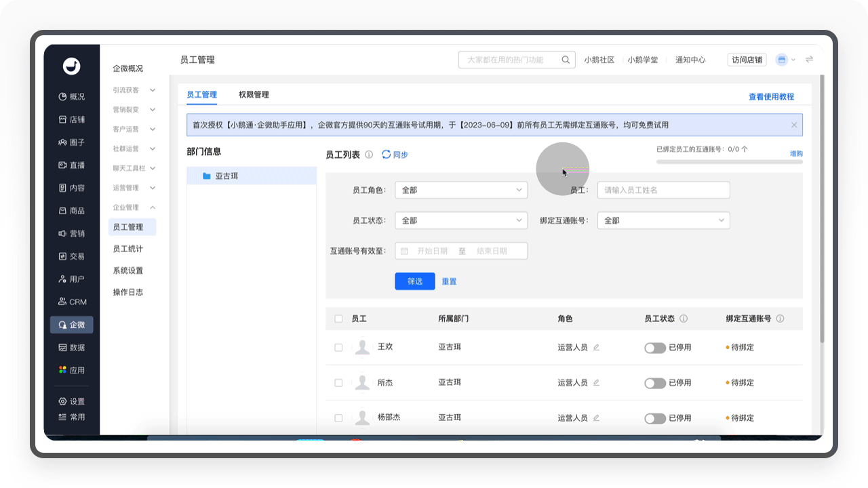Expand the 聊天工具栏 menu group
Image resolution: width=868 pixels, height=488 pixels.
tap(134, 168)
